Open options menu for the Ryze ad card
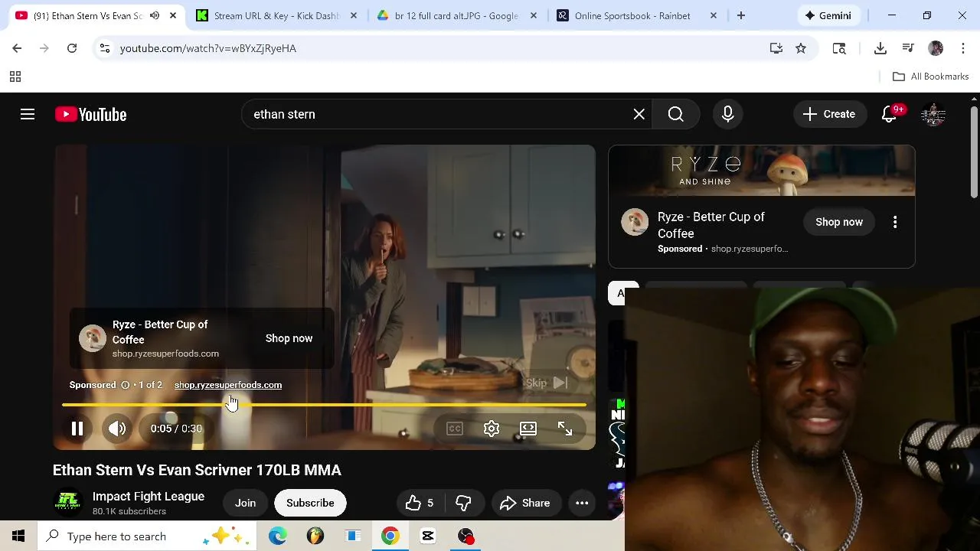The width and height of the screenshot is (980, 551). tap(894, 222)
